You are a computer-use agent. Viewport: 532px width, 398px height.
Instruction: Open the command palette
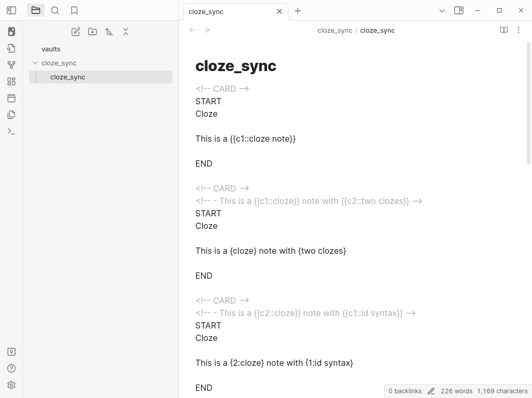pyautogui.click(x=11, y=131)
